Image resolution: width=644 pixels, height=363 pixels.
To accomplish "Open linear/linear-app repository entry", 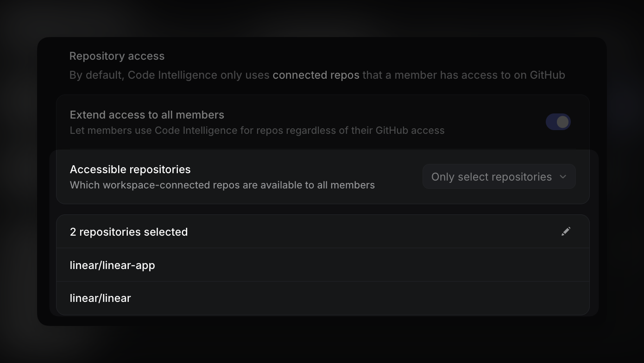I will coord(112,265).
